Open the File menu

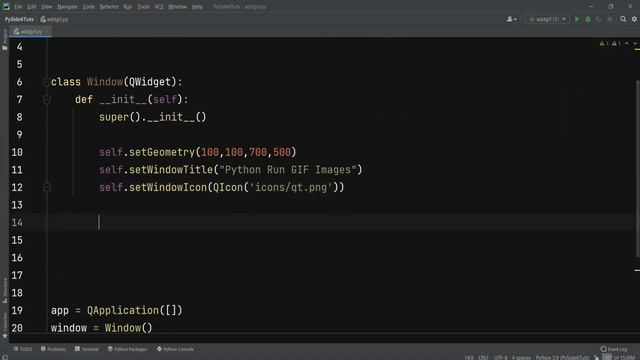tap(18, 7)
